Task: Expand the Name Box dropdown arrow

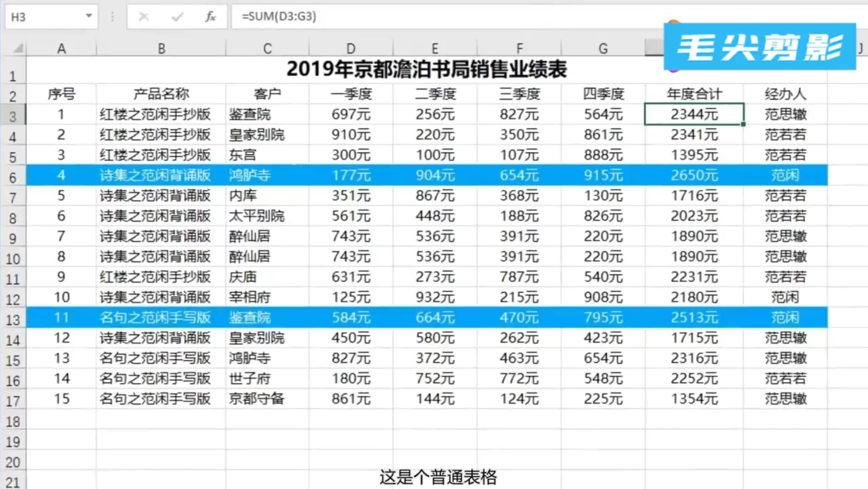Action: [89, 16]
